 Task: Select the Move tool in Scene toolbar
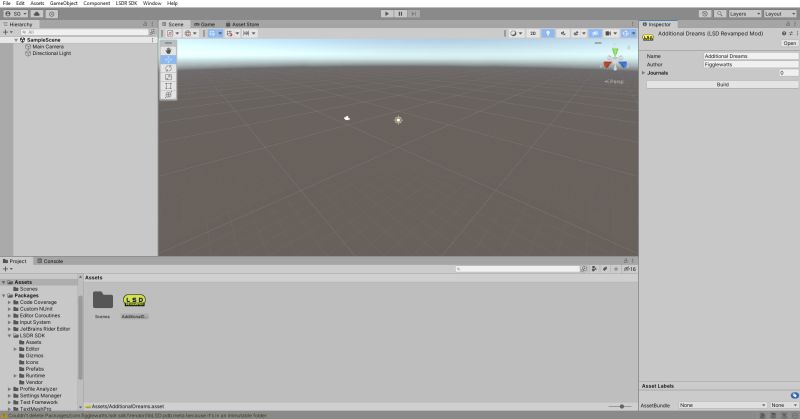pyautogui.click(x=168, y=59)
